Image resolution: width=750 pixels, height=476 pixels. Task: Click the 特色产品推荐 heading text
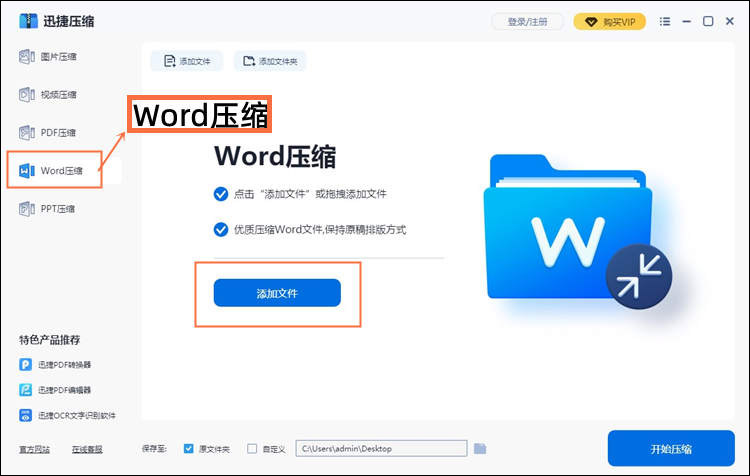50,340
